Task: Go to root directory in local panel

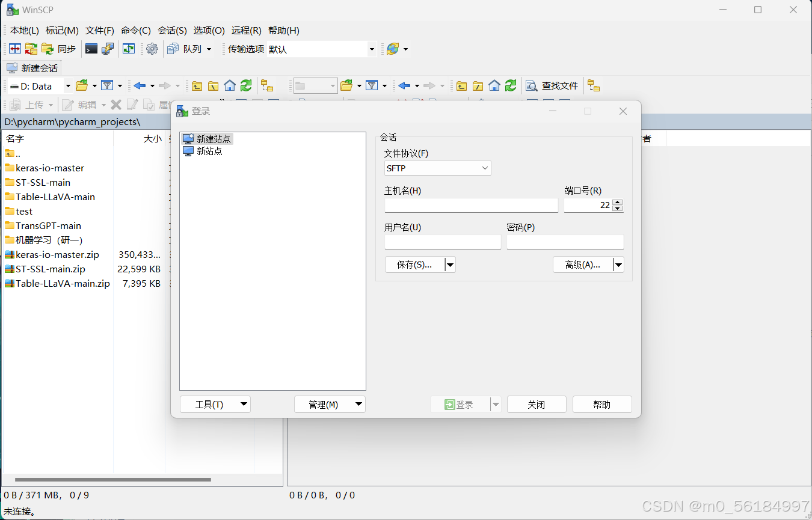Action: (213, 86)
